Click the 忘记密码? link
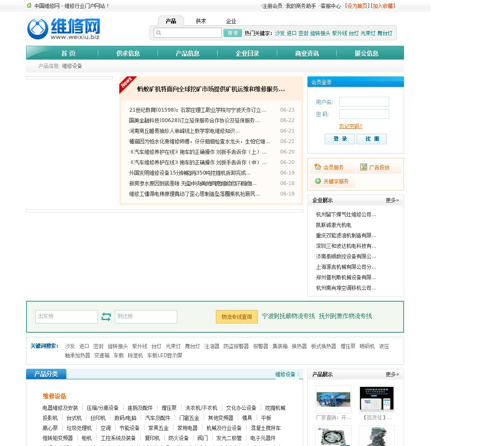 pos(351,126)
